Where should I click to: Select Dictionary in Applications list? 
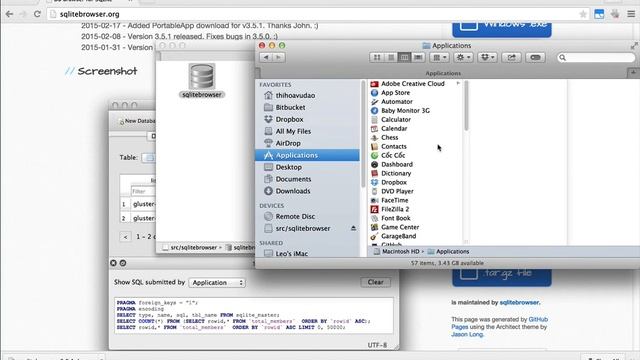point(396,173)
